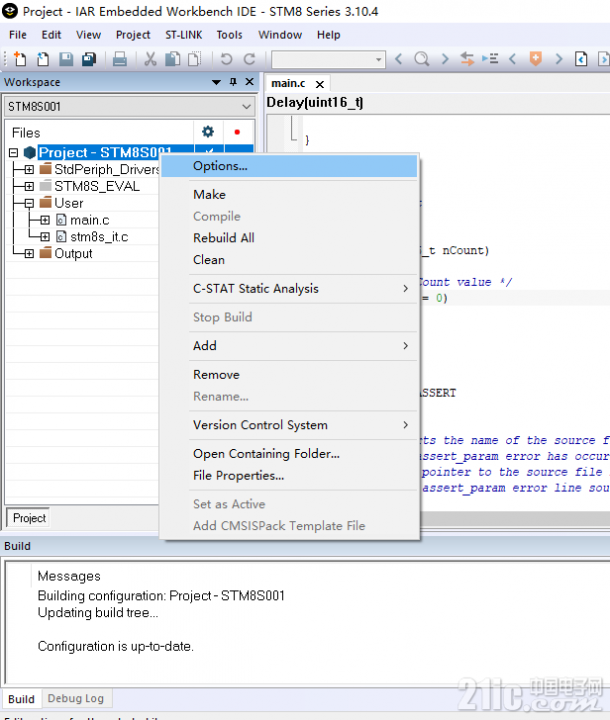Expand the stm8s_it.c tree node
Screen dimensions: 610x720
point(45,237)
